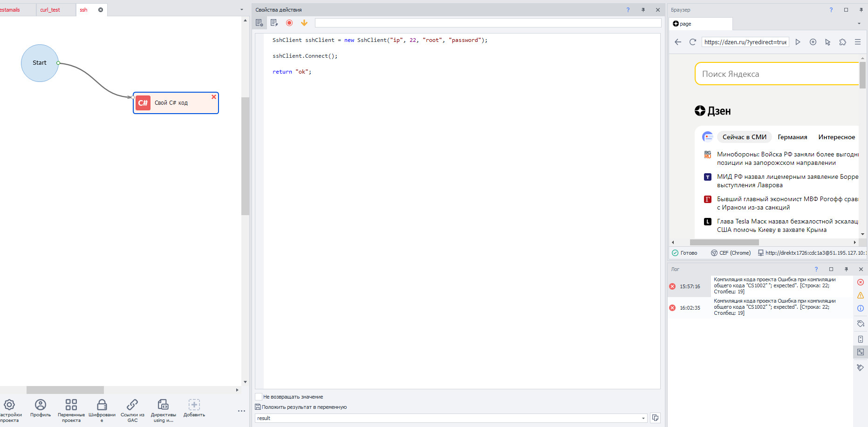This screenshot has width=868, height=427.
Task: Open the project tabs list dropdown arrow
Action: [241, 10]
